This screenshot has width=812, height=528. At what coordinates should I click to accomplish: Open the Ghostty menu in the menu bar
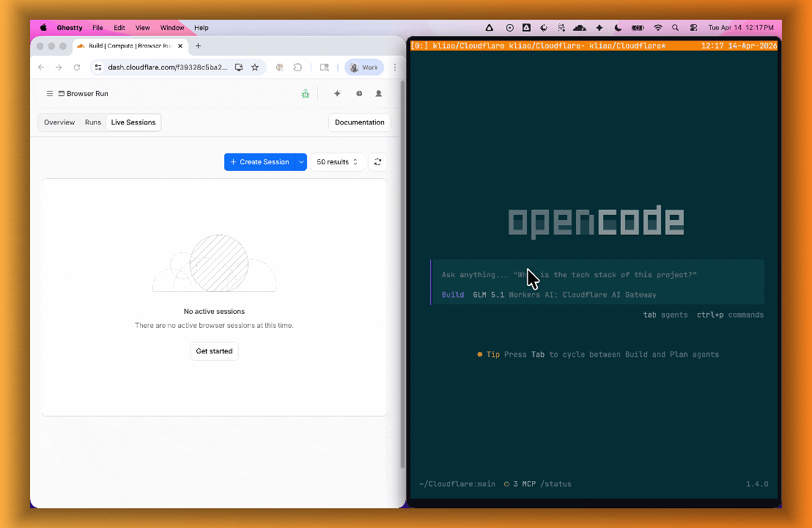click(x=70, y=27)
